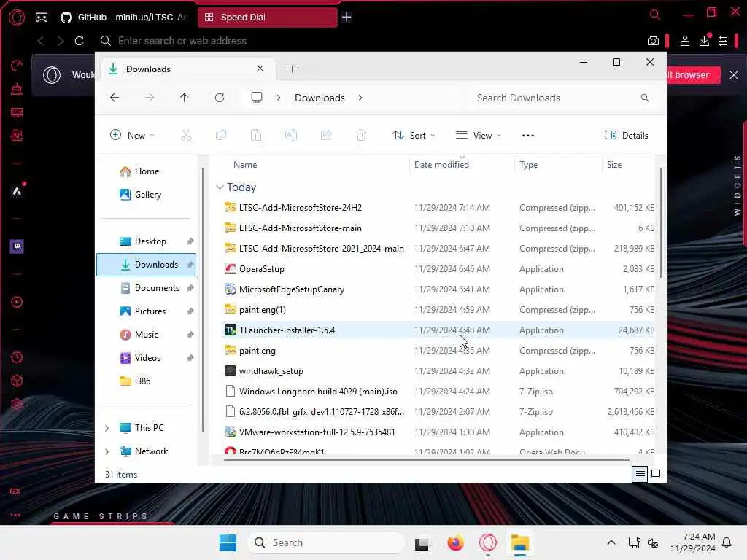Click Opera GX icon in taskbar

(x=488, y=542)
